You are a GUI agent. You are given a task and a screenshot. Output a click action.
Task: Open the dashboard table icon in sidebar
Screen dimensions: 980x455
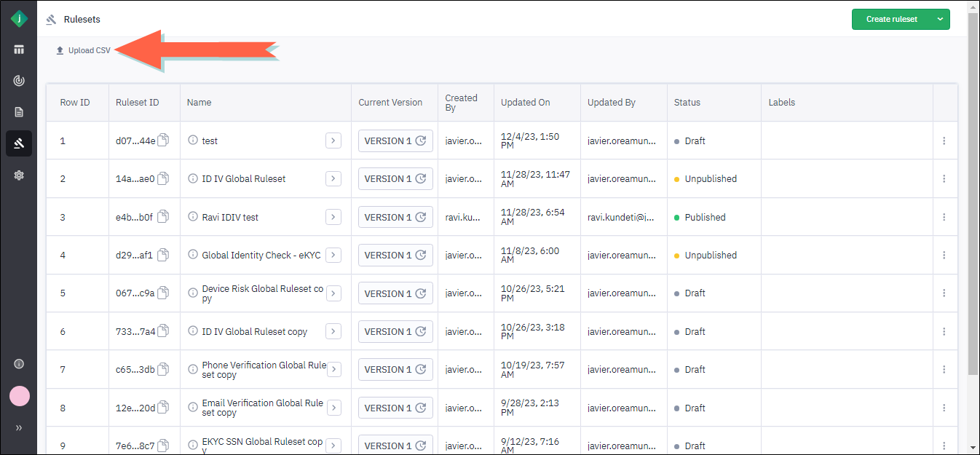tap(19, 50)
